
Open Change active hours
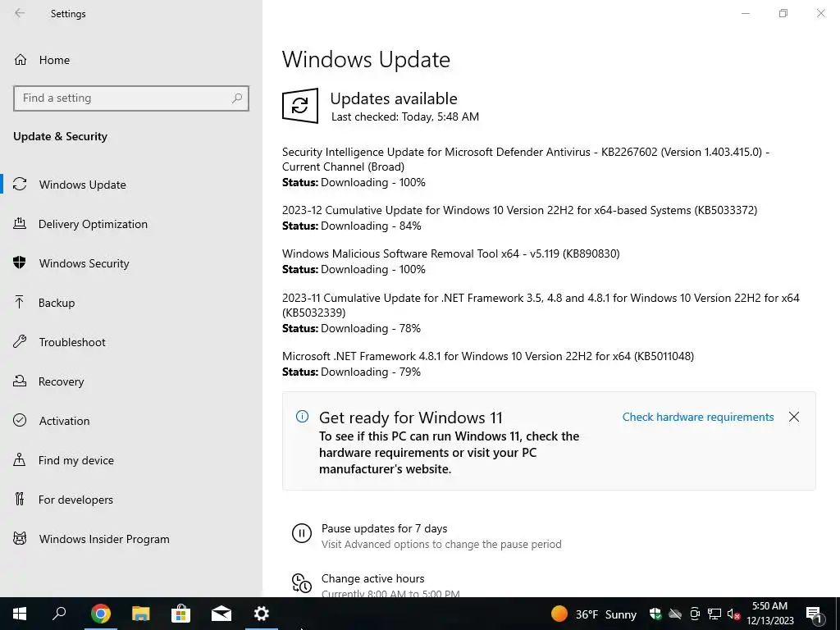(373, 578)
